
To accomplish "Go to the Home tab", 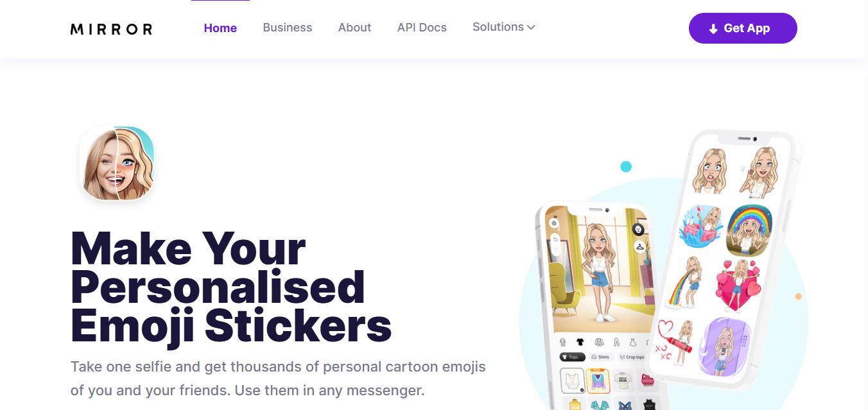I will (x=220, y=28).
